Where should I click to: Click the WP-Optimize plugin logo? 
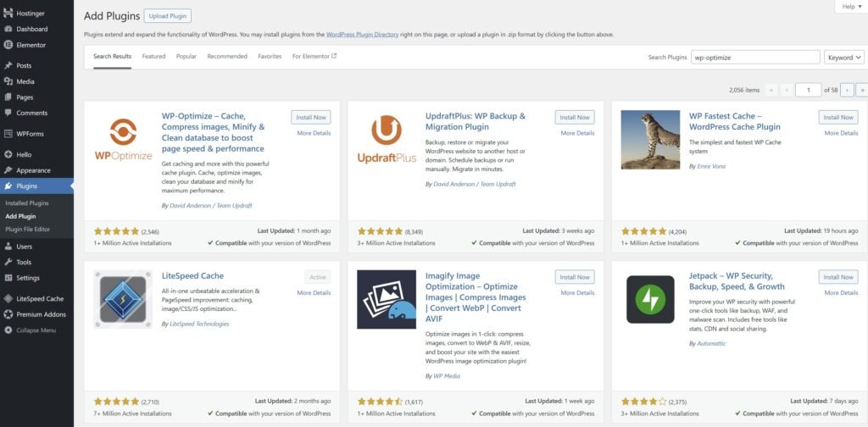(123, 139)
